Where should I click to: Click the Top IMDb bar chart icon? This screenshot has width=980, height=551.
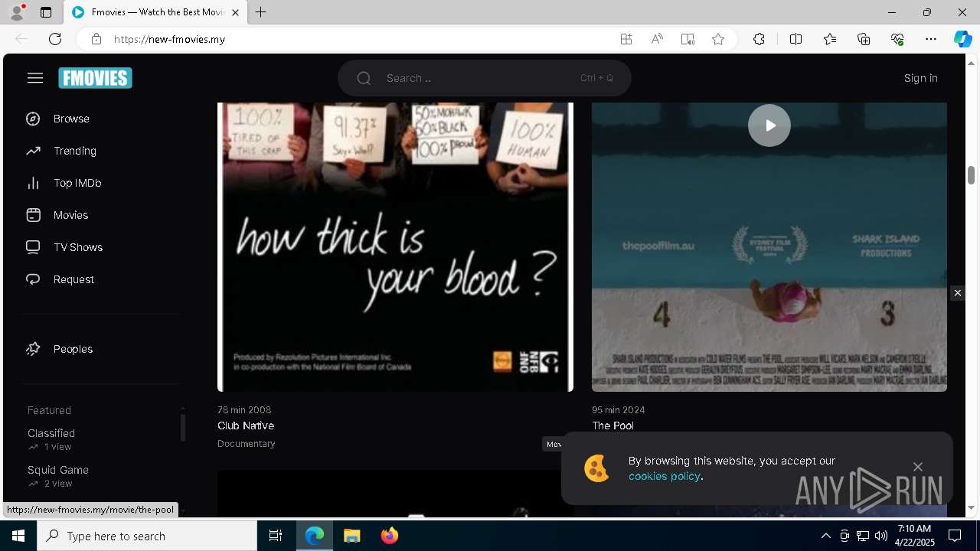(x=33, y=183)
